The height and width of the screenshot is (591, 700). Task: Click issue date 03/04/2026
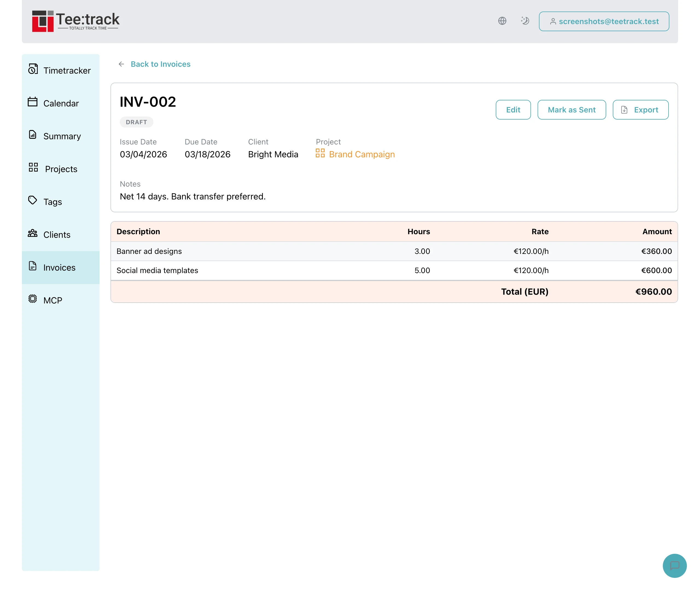143,154
